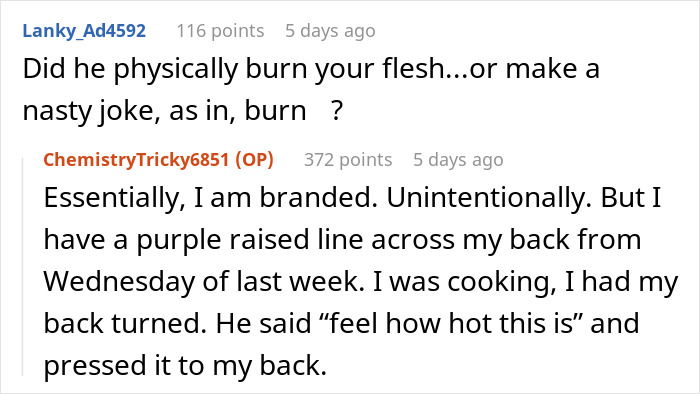
Task: Click the question mark ending Lanky's comment
Action: [x=337, y=111]
